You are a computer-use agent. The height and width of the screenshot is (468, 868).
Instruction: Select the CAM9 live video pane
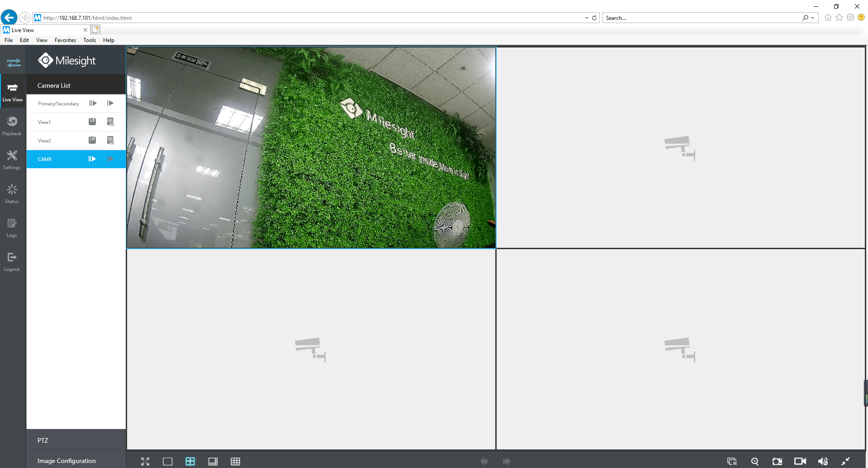(x=311, y=147)
